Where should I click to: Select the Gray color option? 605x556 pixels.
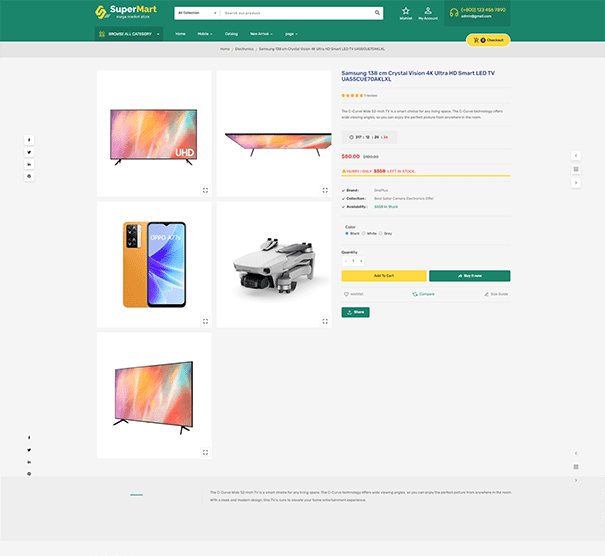pos(380,233)
